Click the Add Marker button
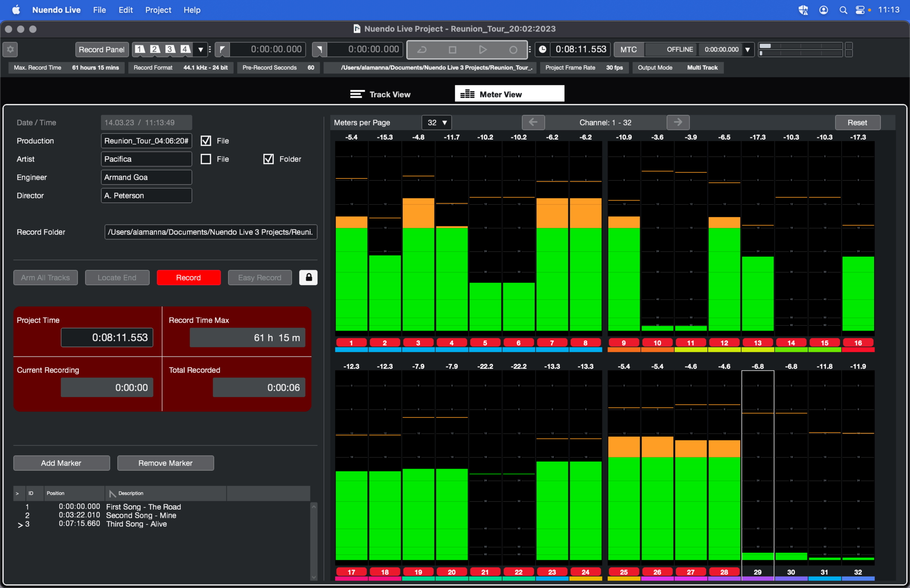The width and height of the screenshot is (910, 588). click(61, 463)
